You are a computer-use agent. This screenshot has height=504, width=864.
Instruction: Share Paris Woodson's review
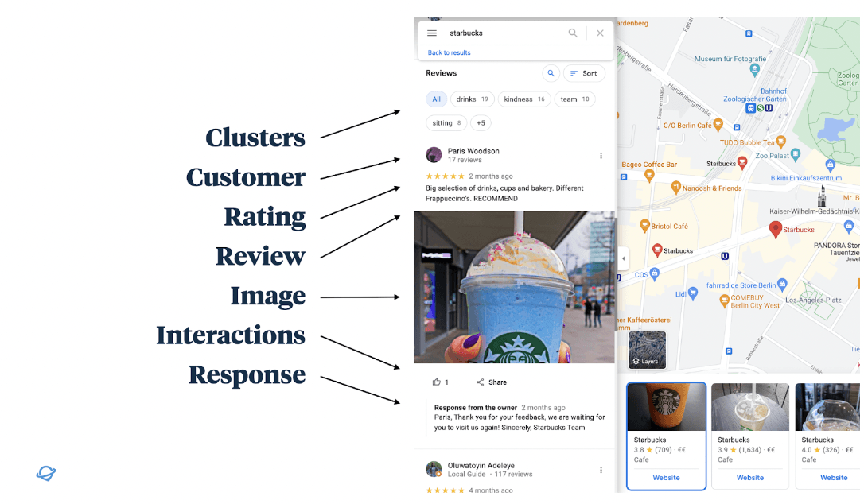[x=492, y=382]
